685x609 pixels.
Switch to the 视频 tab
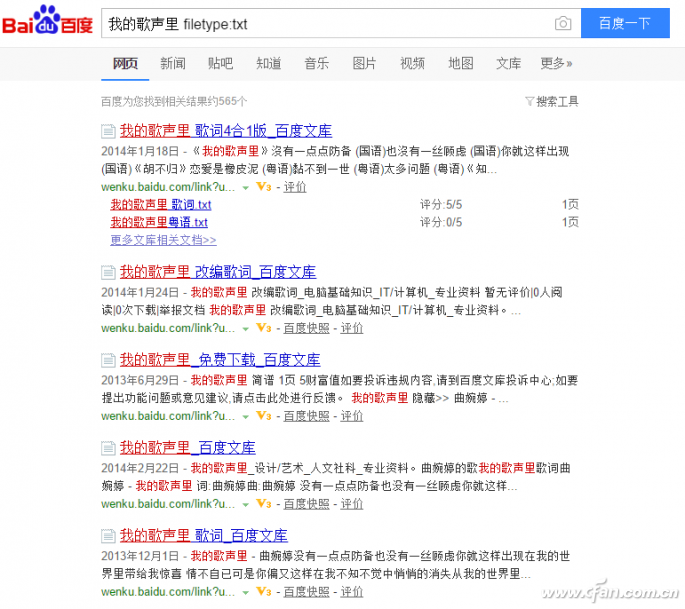tap(412, 64)
